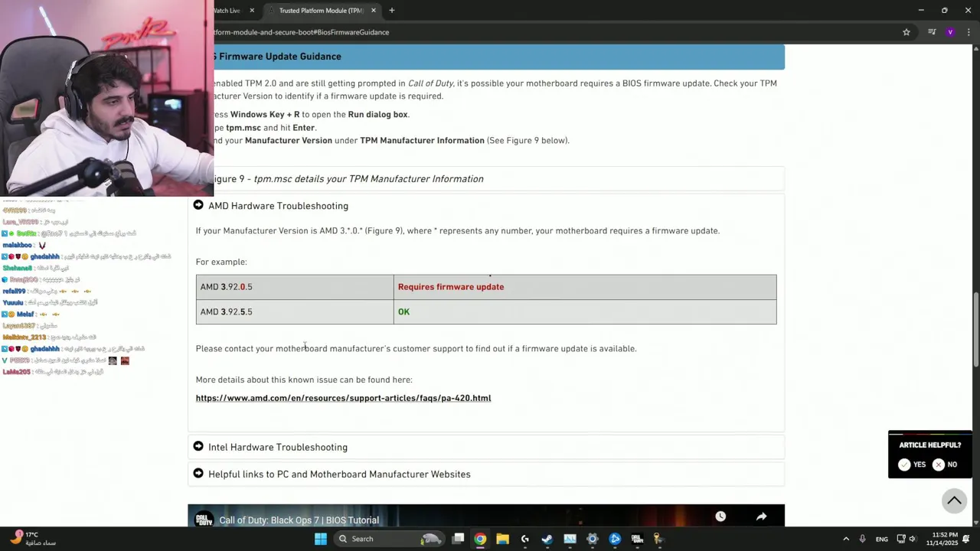Click chat username 'Yuuulu'
Screen dimensions: 980x551
click(x=13, y=303)
